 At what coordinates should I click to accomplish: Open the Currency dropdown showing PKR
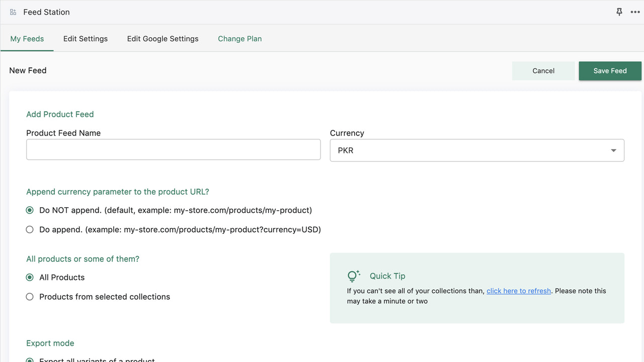click(x=476, y=150)
